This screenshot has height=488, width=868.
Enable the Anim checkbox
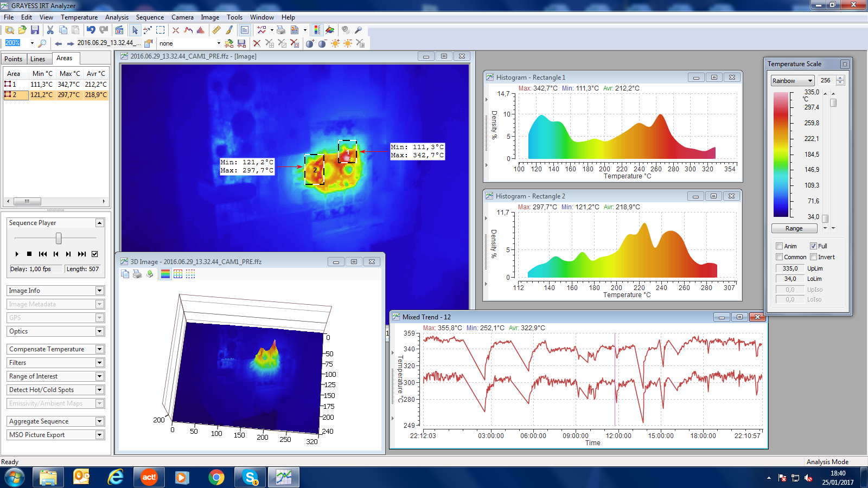(x=780, y=246)
